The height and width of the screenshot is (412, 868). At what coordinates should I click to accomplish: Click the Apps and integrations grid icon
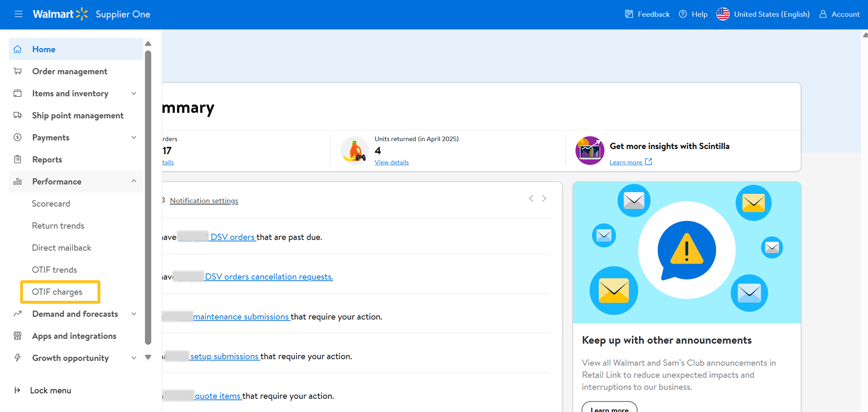coord(18,336)
